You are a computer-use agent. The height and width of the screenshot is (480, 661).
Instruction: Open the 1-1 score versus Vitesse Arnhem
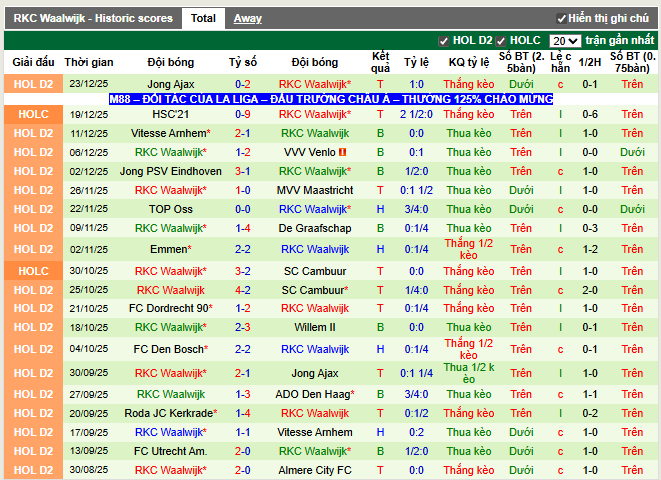(243, 432)
